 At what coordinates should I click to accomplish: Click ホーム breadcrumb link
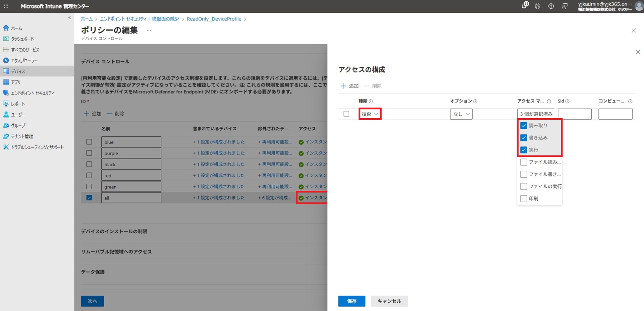[x=87, y=19]
